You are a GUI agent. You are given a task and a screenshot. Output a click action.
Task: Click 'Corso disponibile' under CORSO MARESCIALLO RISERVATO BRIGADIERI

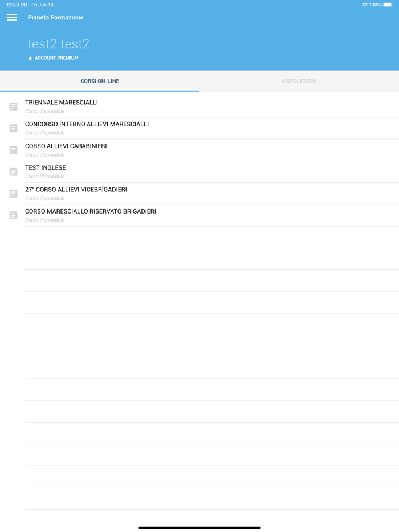45,220
